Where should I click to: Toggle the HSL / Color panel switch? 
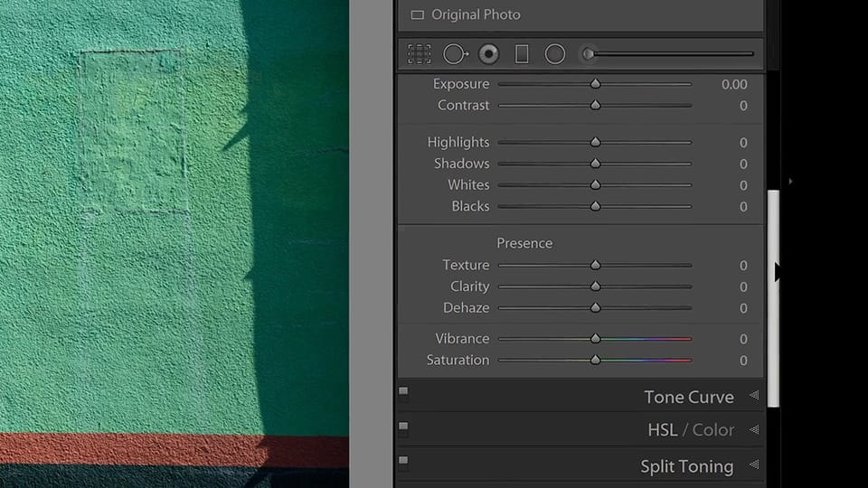coord(403,428)
